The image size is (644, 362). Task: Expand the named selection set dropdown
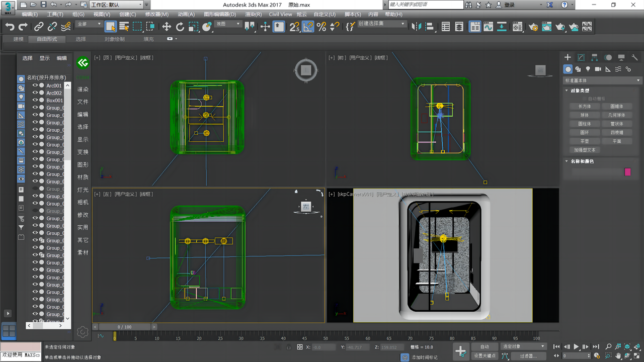[403, 24]
